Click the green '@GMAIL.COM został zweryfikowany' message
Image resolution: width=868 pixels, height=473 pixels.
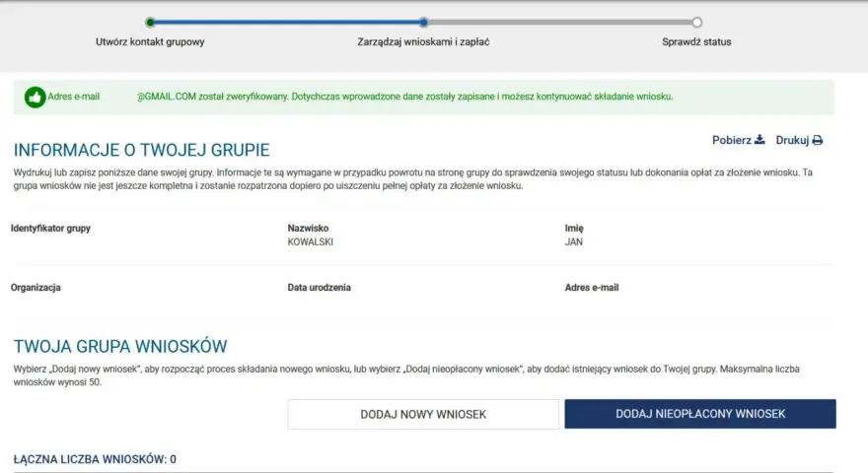(x=404, y=97)
